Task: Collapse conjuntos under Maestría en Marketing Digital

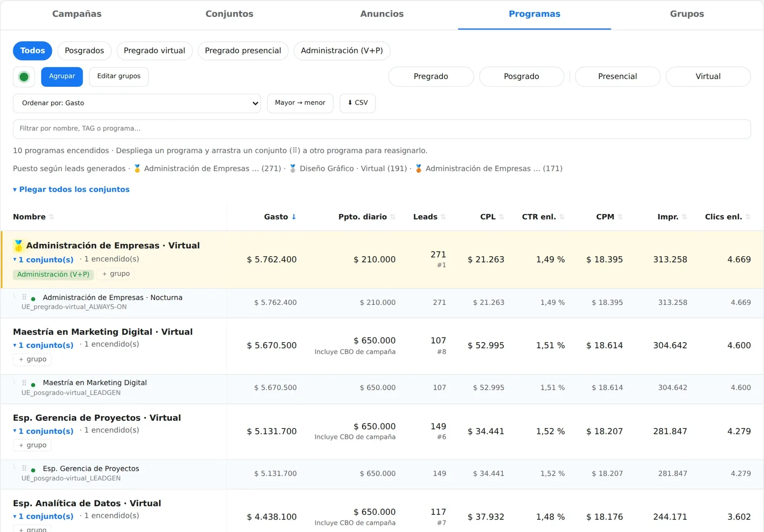Action: click(43, 345)
